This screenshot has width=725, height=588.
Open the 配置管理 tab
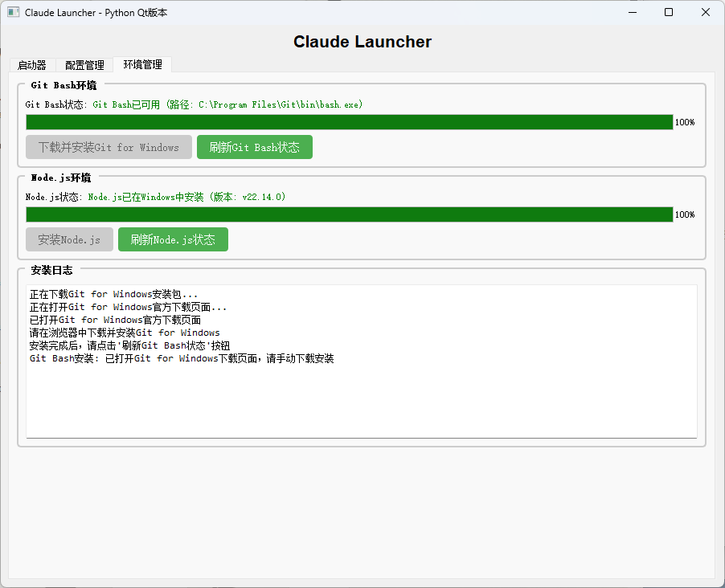click(84, 65)
